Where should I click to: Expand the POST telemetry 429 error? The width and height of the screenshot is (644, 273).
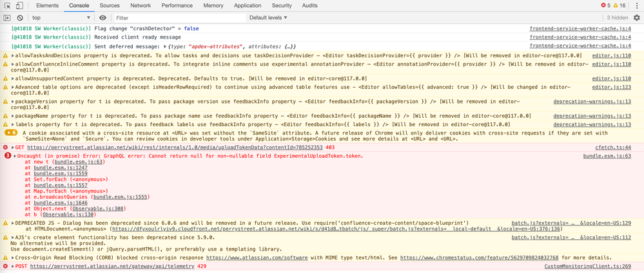click(x=13, y=267)
